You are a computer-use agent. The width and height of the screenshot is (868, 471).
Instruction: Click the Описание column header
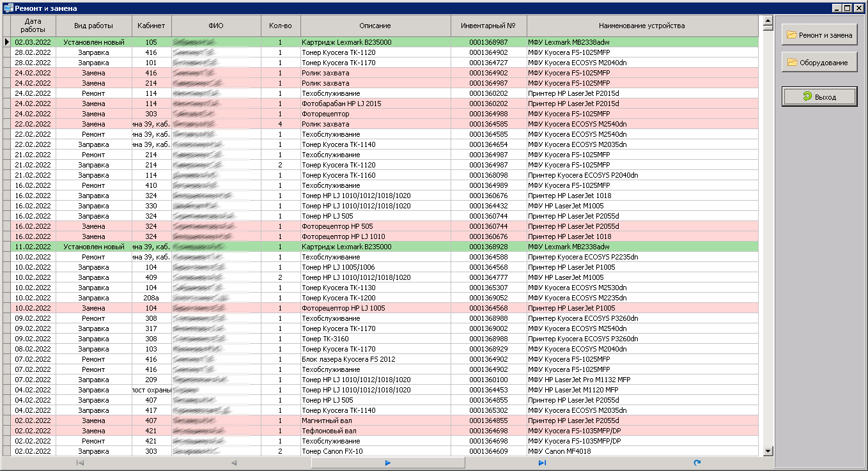375,26
